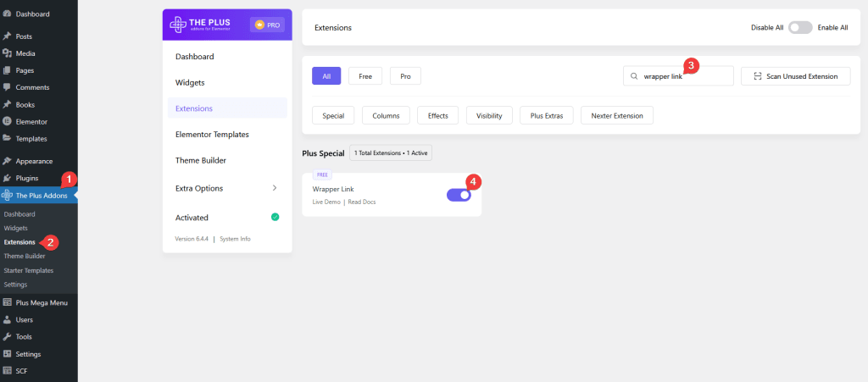Image resolution: width=868 pixels, height=382 pixels.
Task: Click the green Activated checkmark icon
Action: coord(275,218)
